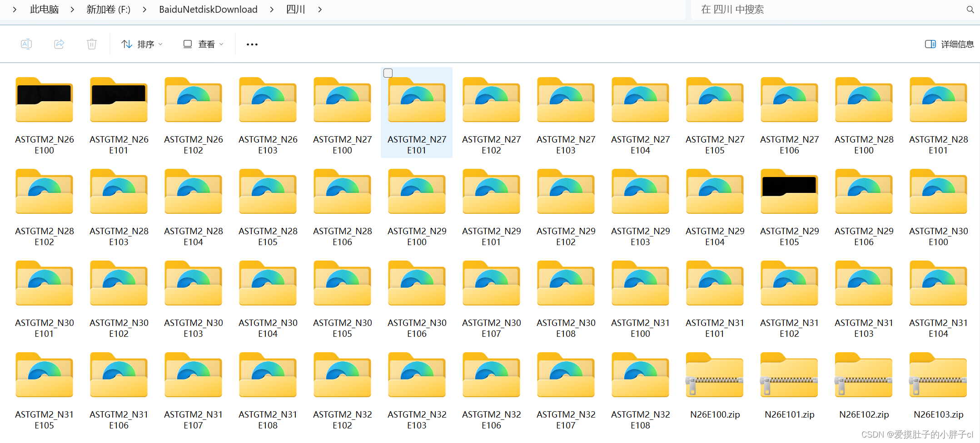980x443 pixels.
Task: Select the N26E102.zip file
Action: coord(864,375)
